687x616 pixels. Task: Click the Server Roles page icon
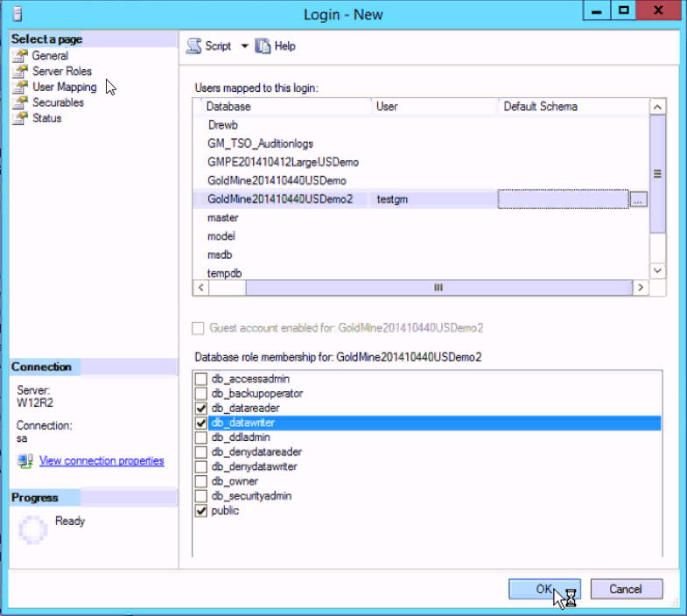(19, 72)
